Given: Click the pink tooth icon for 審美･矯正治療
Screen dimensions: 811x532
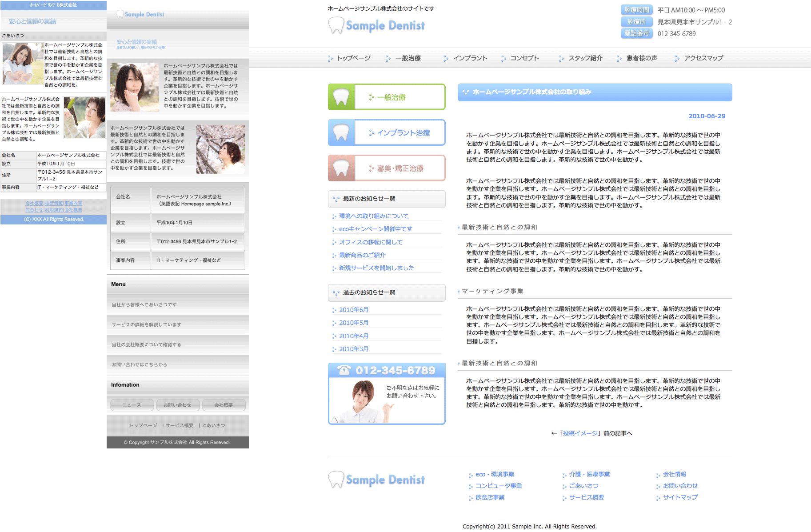Looking at the screenshot, I should (341, 168).
